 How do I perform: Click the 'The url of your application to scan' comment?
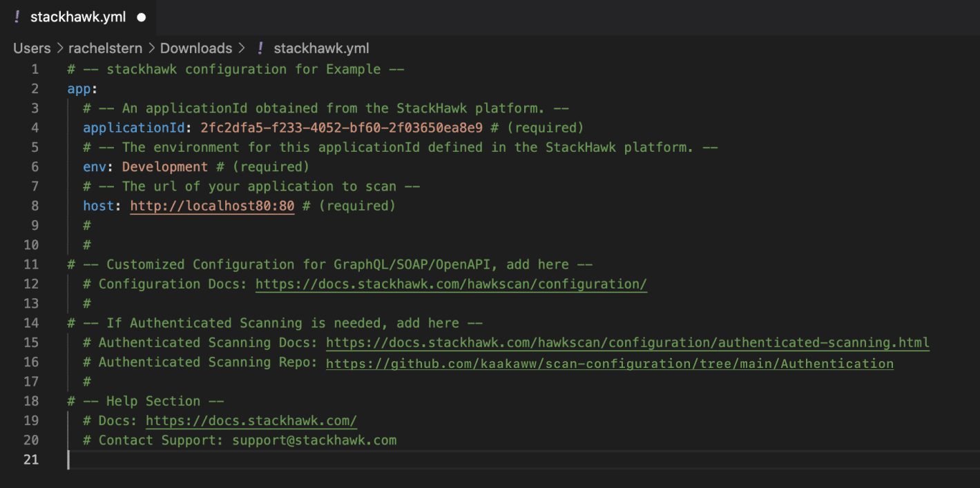pos(251,186)
